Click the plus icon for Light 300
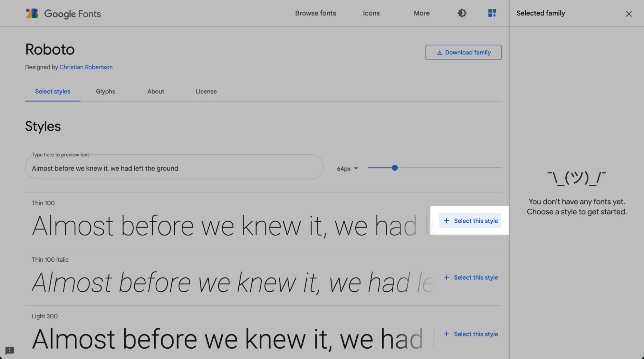644x359 pixels. (446, 334)
